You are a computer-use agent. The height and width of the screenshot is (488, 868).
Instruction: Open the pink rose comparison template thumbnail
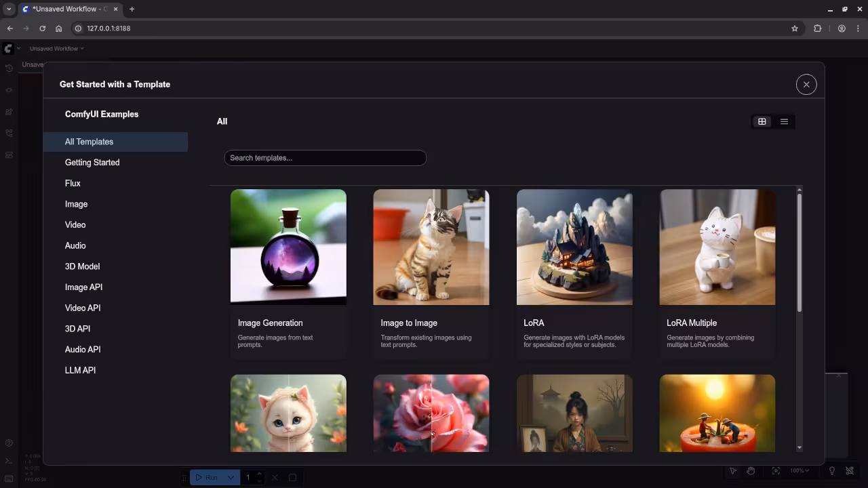click(431, 413)
